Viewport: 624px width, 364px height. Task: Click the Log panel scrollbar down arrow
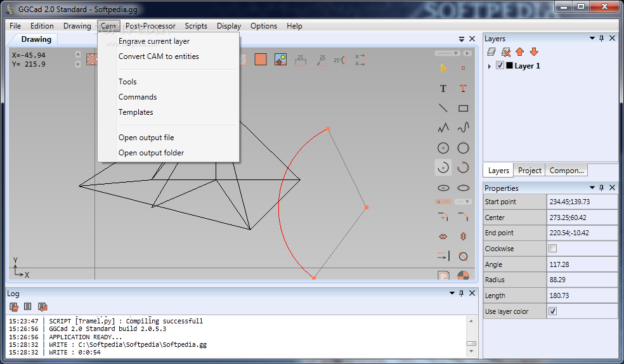[x=471, y=351]
